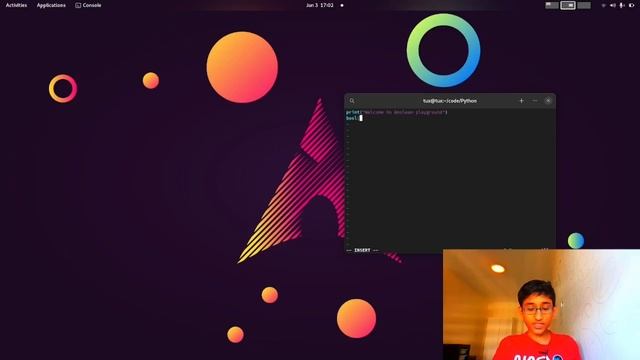Click the network indicator in the system tray
The height and width of the screenshot is (360, 640).
click(x=603, y=5)
